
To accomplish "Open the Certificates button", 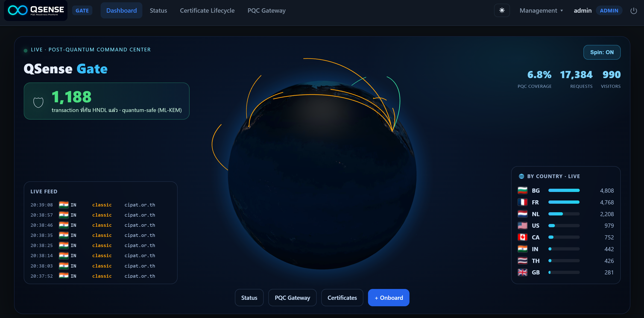I will (x=342, y=297).
